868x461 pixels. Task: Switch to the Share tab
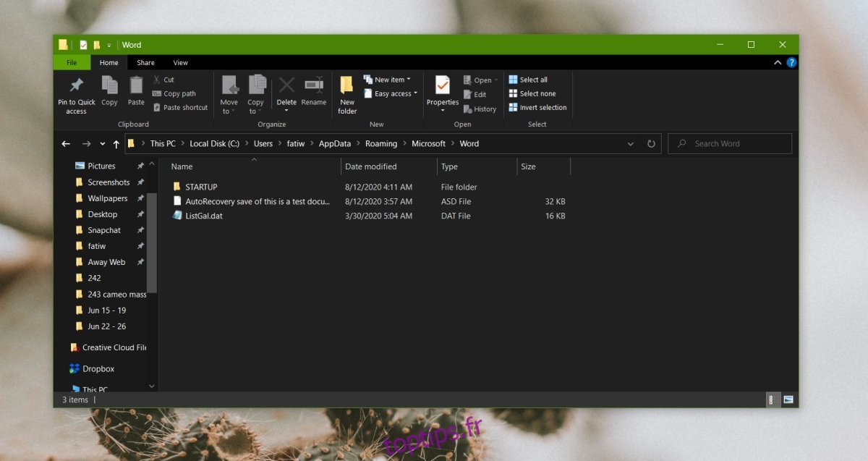(145, 63)
